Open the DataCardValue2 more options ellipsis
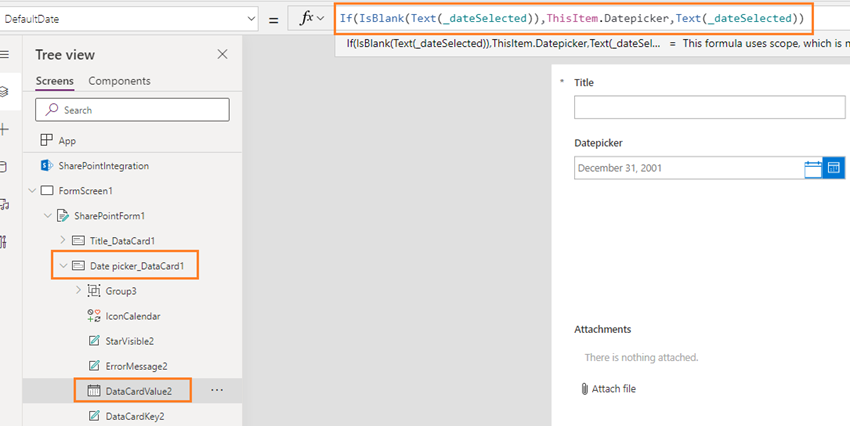Image resolution: width=850 pixels, height=426 pixels. pyautogui.click(x=217, y=390)
